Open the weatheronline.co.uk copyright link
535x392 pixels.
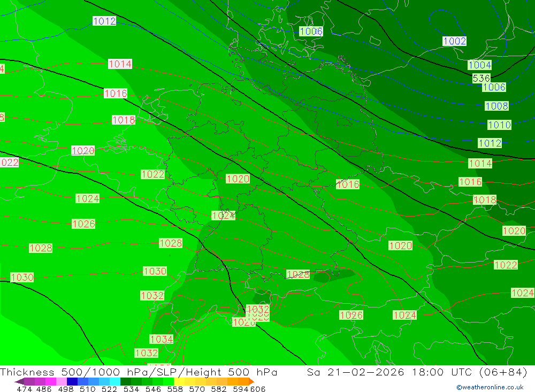(490, 387)
